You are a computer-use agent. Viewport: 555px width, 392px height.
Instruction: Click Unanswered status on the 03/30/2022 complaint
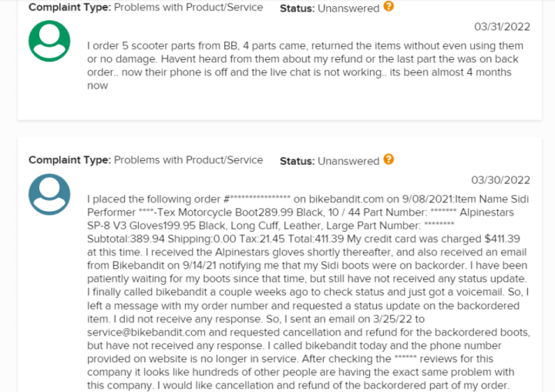click(x=348, y=161)
